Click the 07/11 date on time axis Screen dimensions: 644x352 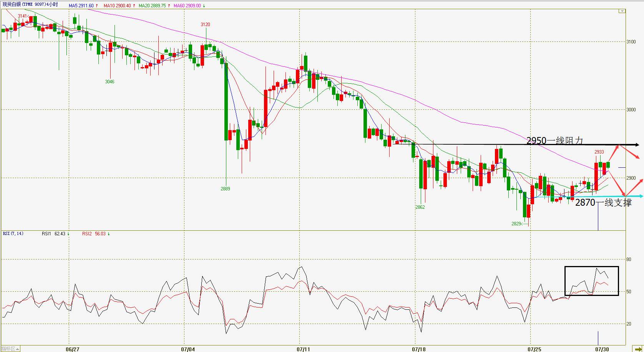303,349
